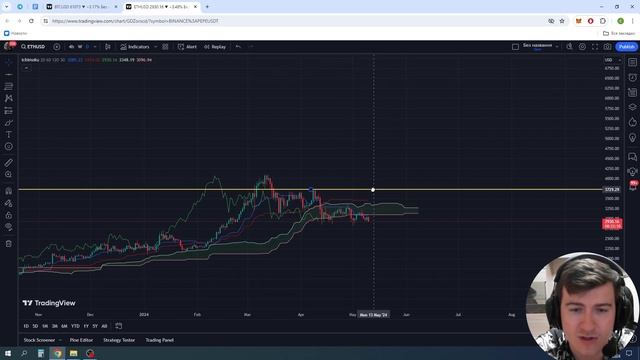
Task: Open the chats panel icon
Action: (x=632, y=157)
